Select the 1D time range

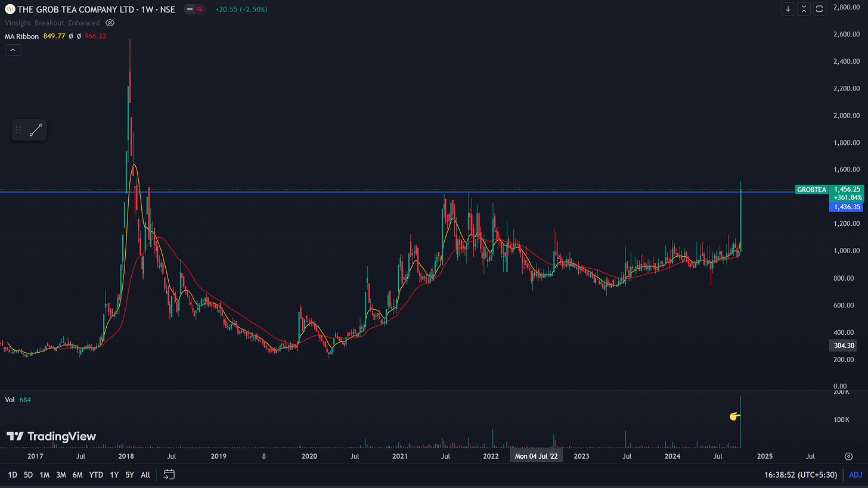(x=12, y=475)
